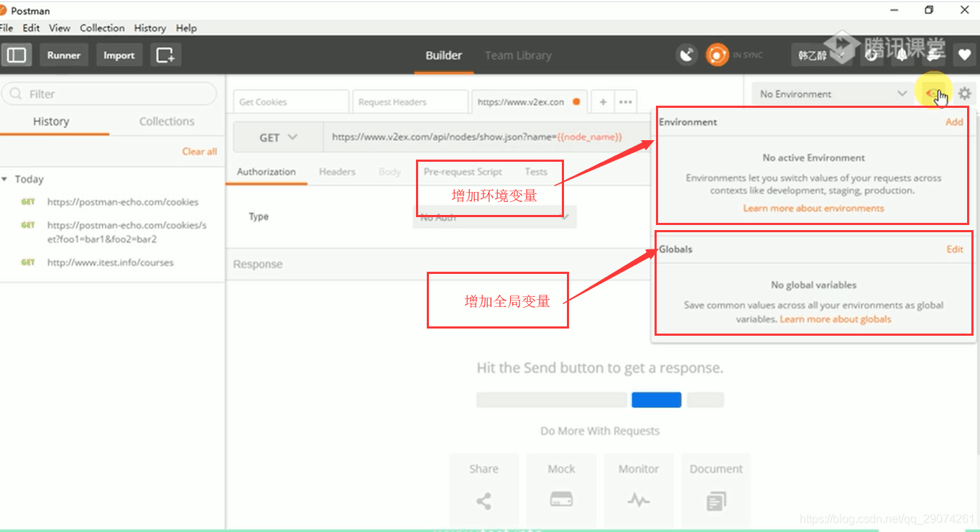980x532 pixels.
Task: Click Edit in the Globals panel
Action: click(955, 249)
